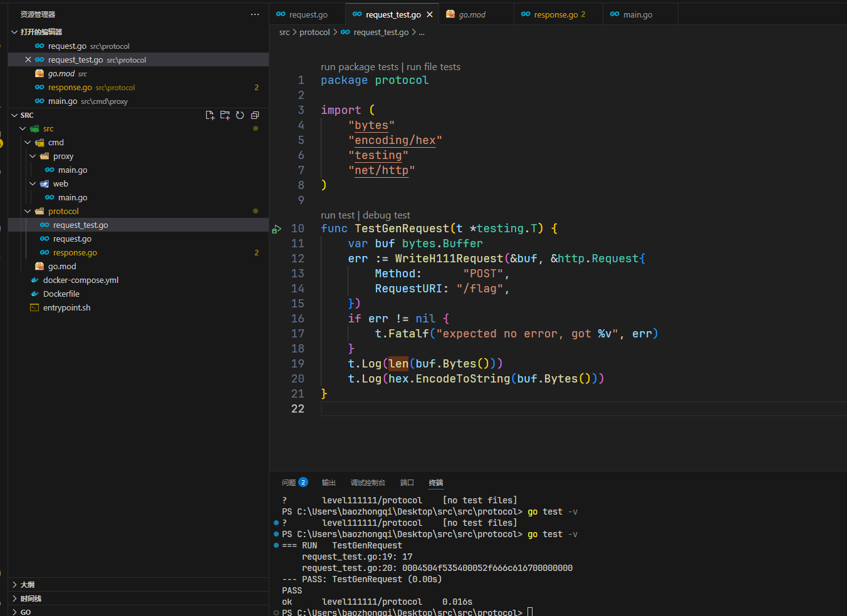
Task: Switch to the response.go tab
Action: click(x=555, y=14)
